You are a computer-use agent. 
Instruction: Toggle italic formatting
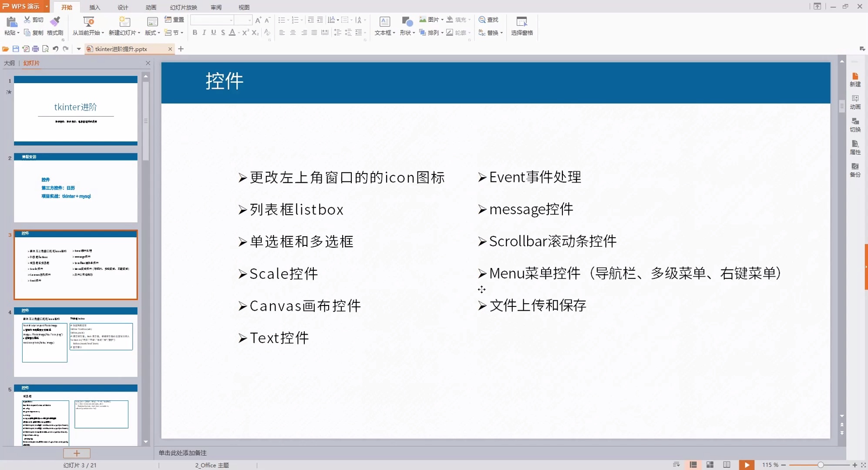pos(204,33)
